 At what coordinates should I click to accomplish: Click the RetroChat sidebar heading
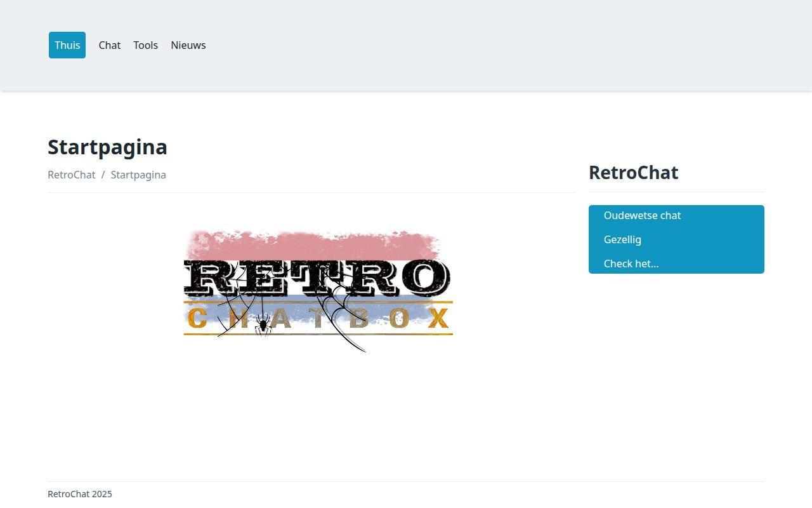[634, 172]
